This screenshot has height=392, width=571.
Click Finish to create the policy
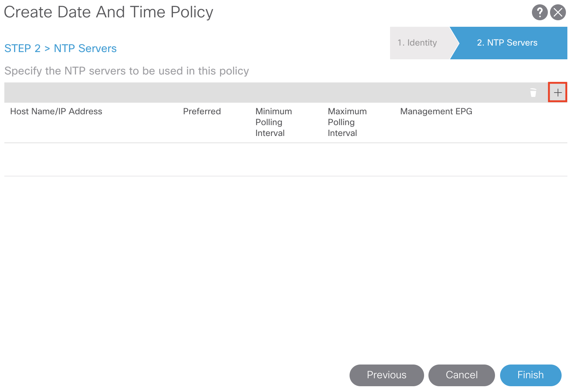click(530, 375)
